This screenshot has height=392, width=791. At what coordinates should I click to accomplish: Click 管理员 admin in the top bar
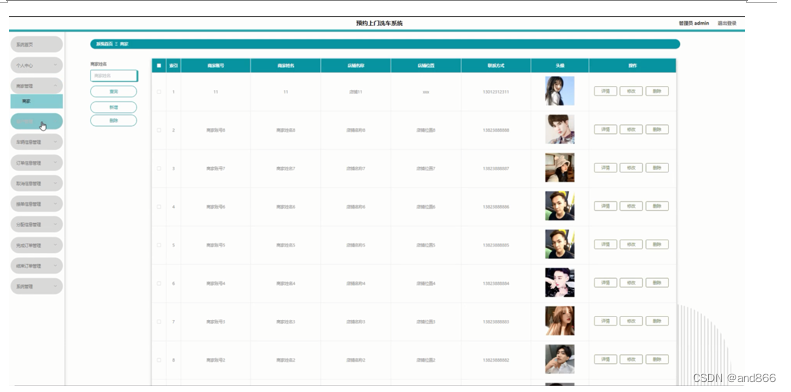tap(694, 23)
